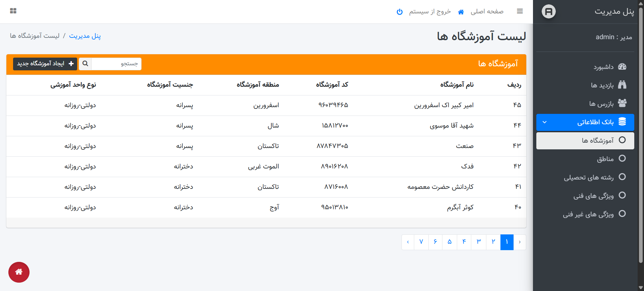Select مناطق submenu item

coord(605,159)
